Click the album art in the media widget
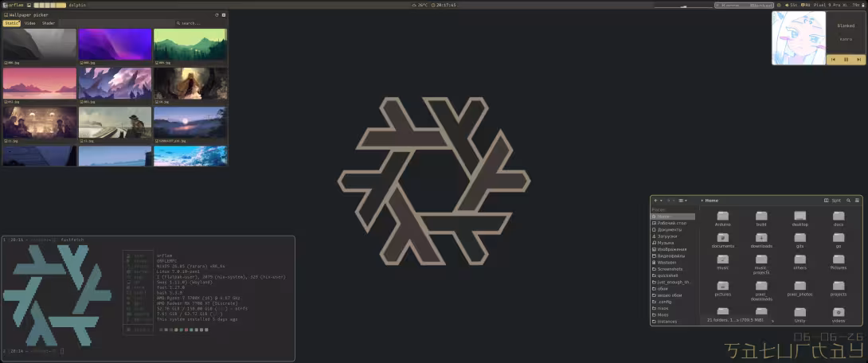 [x=799, y=38]
